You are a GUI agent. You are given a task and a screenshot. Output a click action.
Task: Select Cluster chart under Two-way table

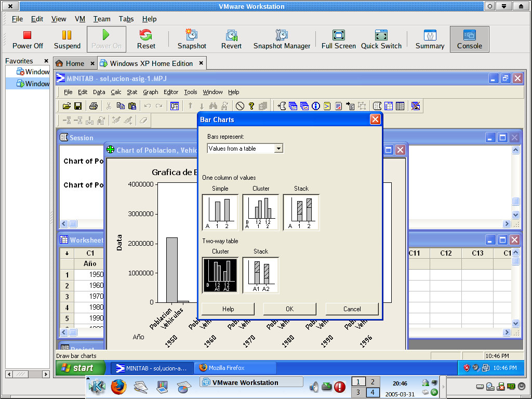[220, 275]
